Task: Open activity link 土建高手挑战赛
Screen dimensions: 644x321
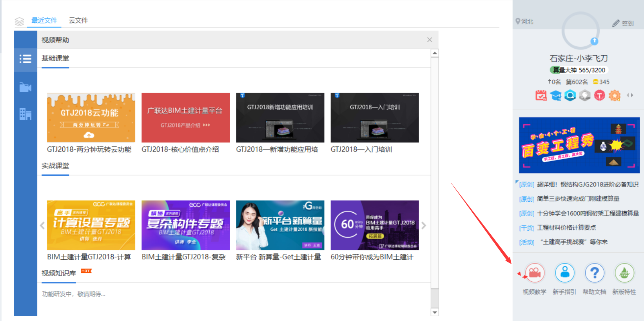Action: (574, 242)
